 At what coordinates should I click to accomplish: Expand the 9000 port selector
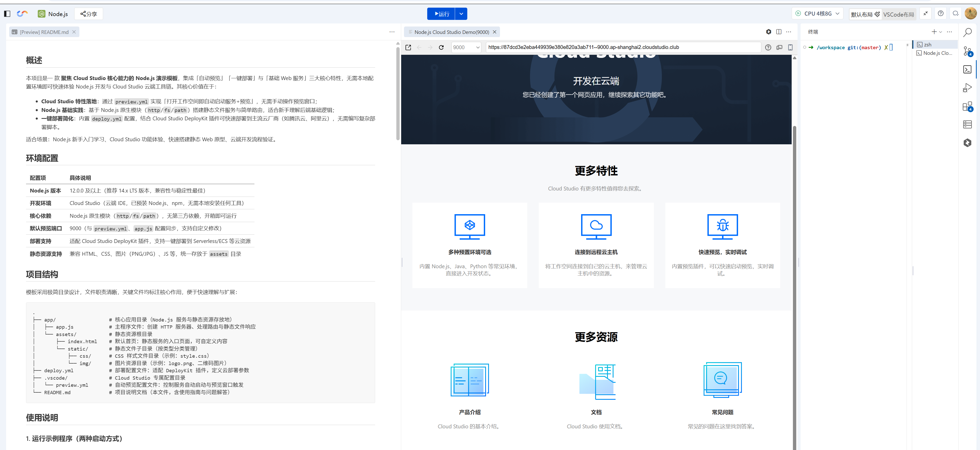466,47
